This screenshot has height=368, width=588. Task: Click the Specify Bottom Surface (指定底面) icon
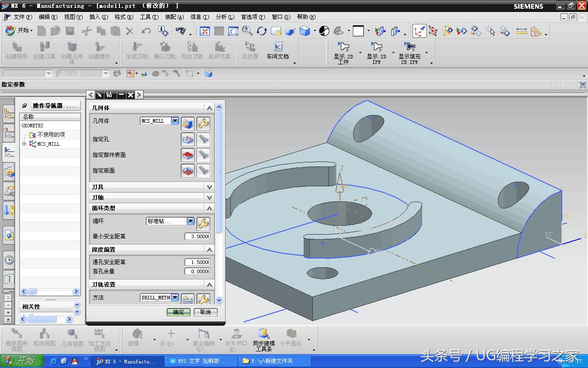pyautogui.click(x=188, y=171)
